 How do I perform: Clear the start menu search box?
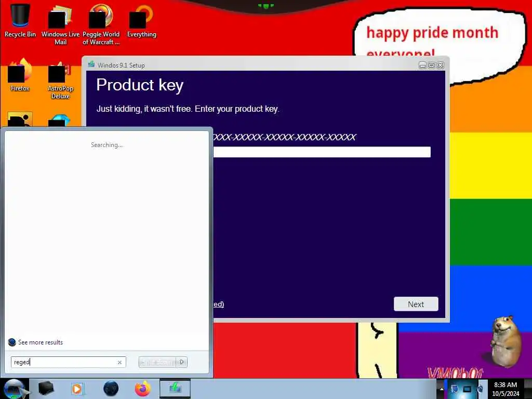119,362
